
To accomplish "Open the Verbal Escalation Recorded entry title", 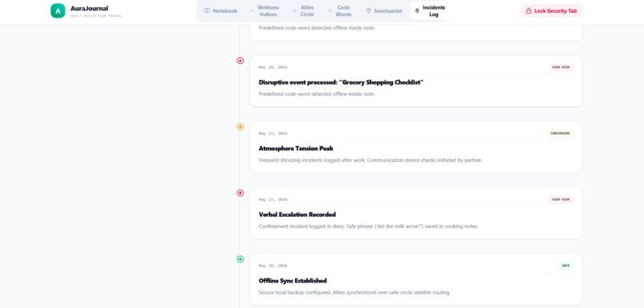I will [x=297, y=215].
